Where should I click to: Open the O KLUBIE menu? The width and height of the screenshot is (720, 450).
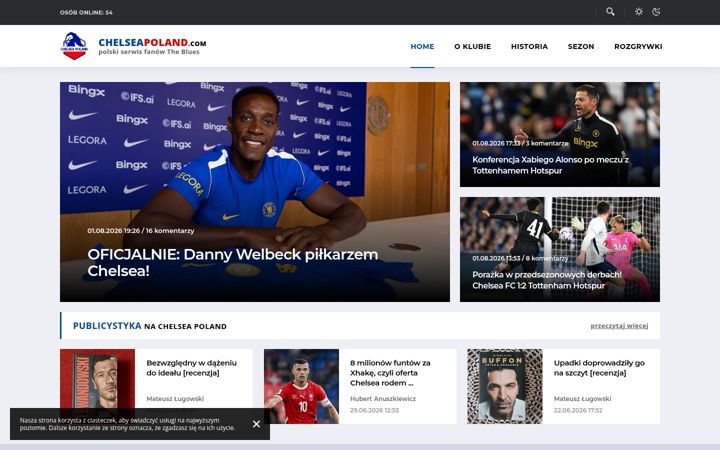pos(472,46)
